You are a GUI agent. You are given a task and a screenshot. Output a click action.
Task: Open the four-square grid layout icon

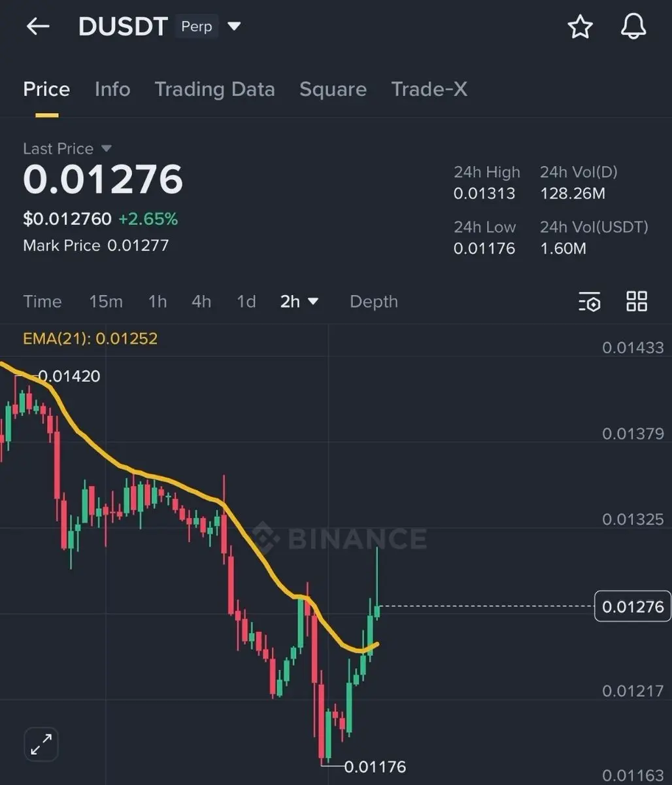(x=637, y=301)
